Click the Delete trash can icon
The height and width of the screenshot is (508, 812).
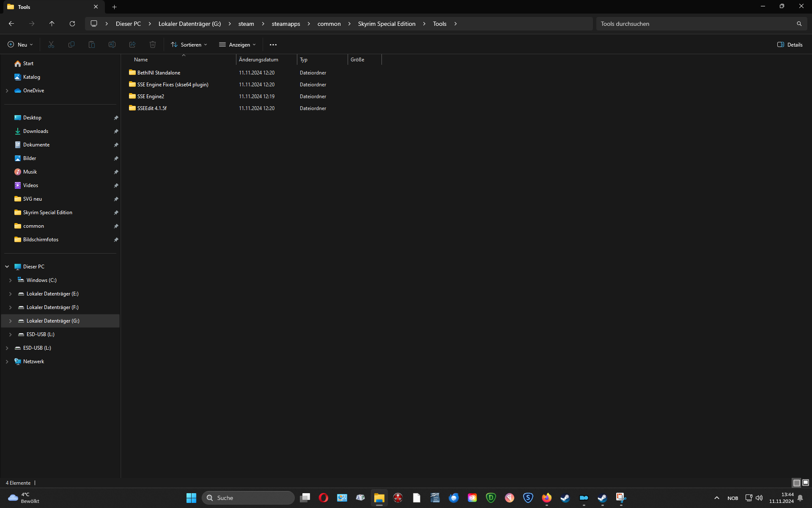pos(153,44)
